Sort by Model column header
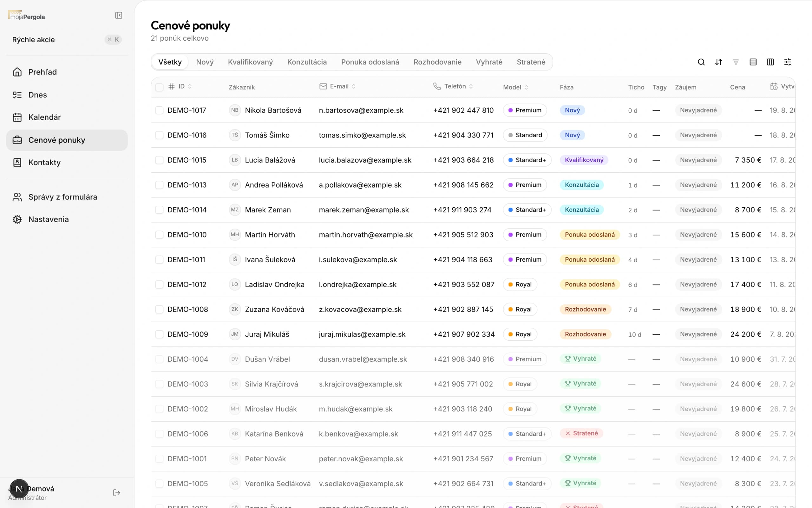The image size is (812, 508). pos(516,87)
